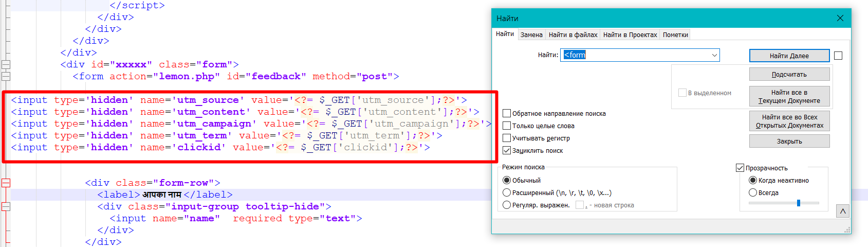Click the Найти Далее button
The image size is (868, 247).
point(789,56)
